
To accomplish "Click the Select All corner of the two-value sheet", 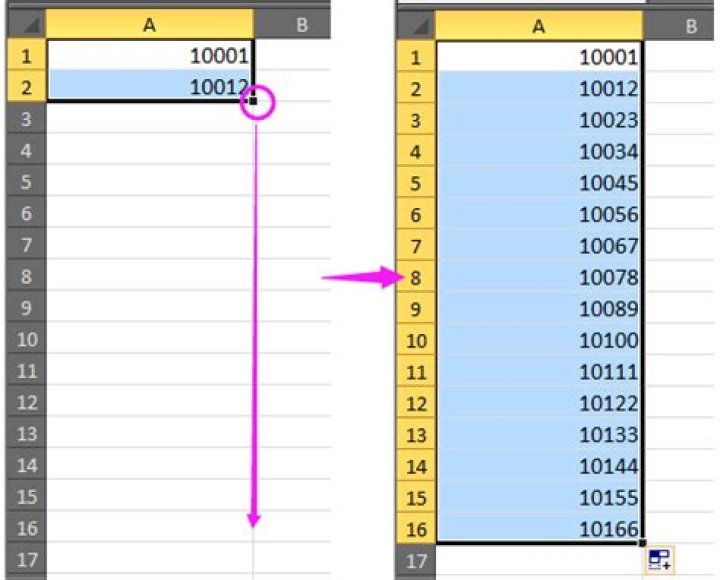I will pyautogui.click(x=26, y=24).
